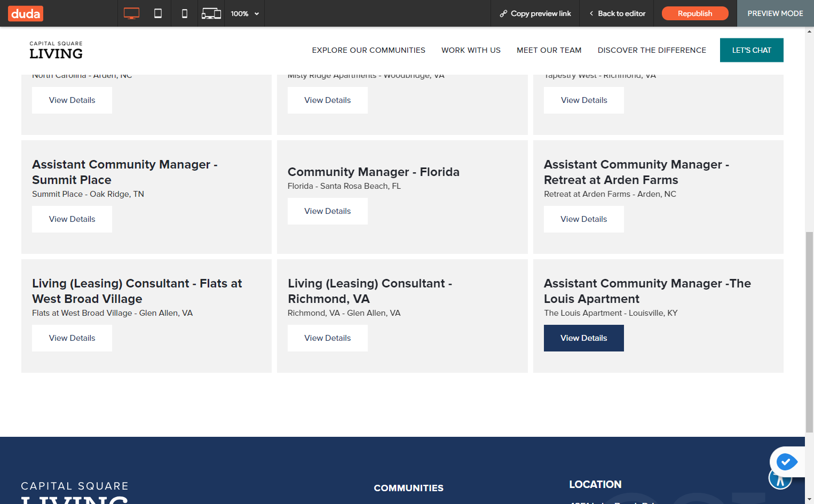The image size is (814, 504).
Task: Open the multi-device preview view
Action: click(x=211, y=13)
